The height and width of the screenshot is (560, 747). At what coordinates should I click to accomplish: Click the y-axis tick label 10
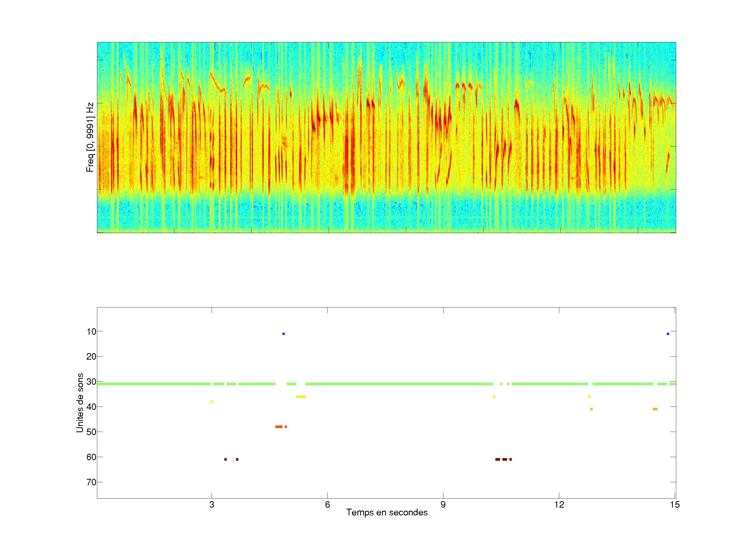(91, 332)
